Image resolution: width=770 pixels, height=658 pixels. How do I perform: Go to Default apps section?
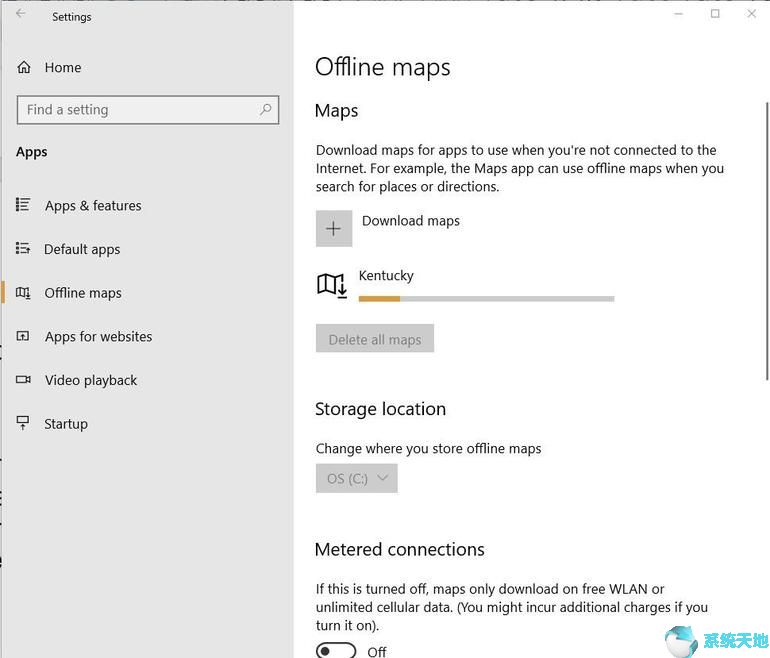pos(82,249)
